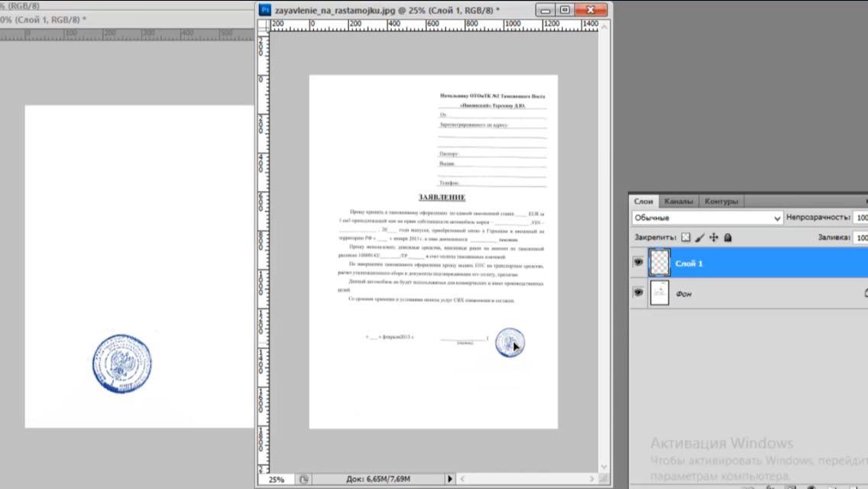Switch to the Каналы tab

tap(679, 201)
